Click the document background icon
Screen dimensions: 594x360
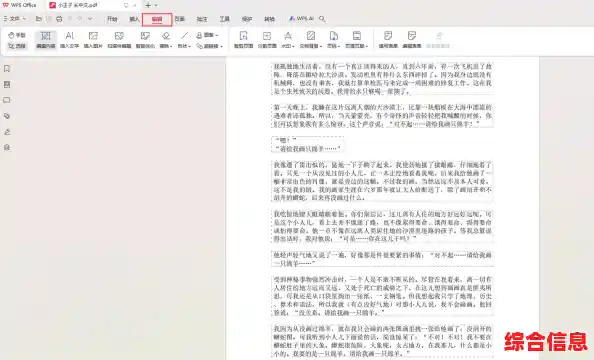click(311, 36)
